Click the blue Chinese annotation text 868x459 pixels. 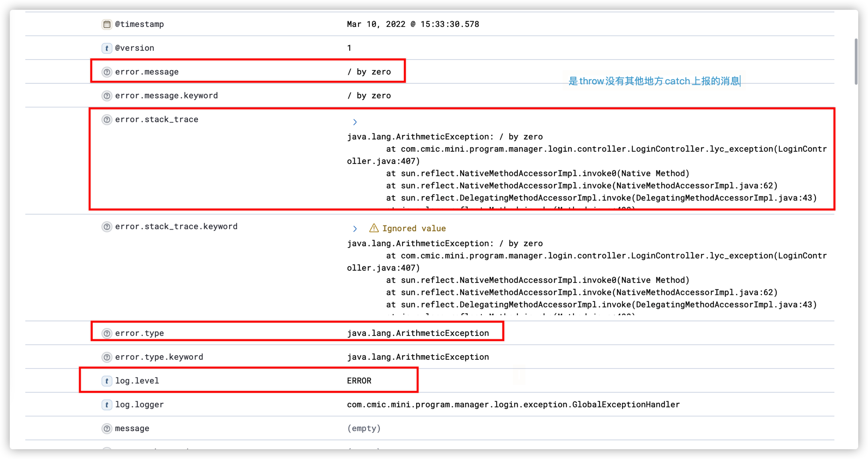[x=654, y=81]
